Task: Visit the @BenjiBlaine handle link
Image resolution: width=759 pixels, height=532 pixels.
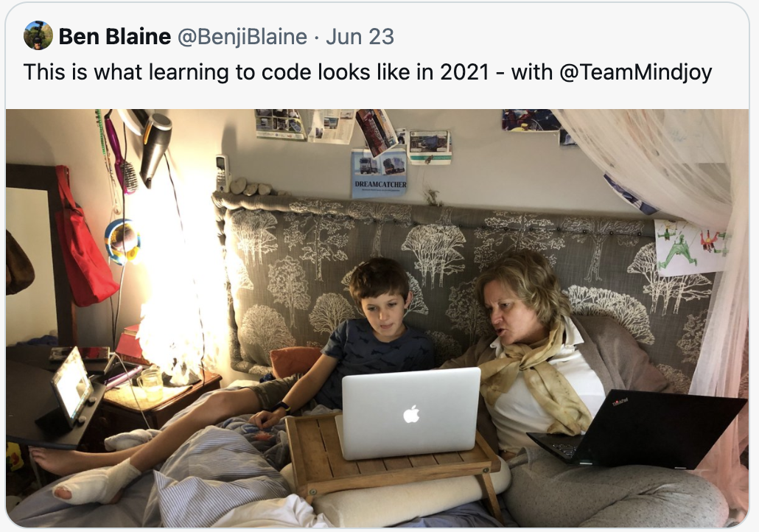Action: [242, 37]
